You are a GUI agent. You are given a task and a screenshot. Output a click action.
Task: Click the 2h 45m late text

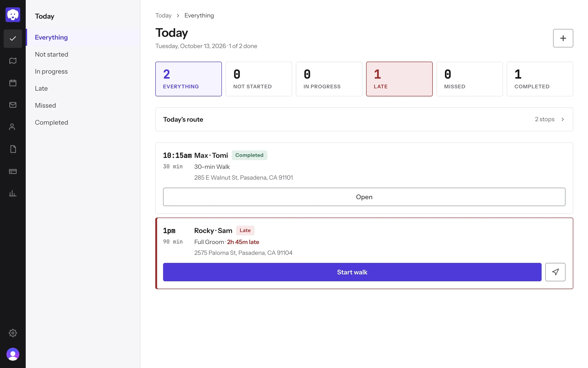243,242
